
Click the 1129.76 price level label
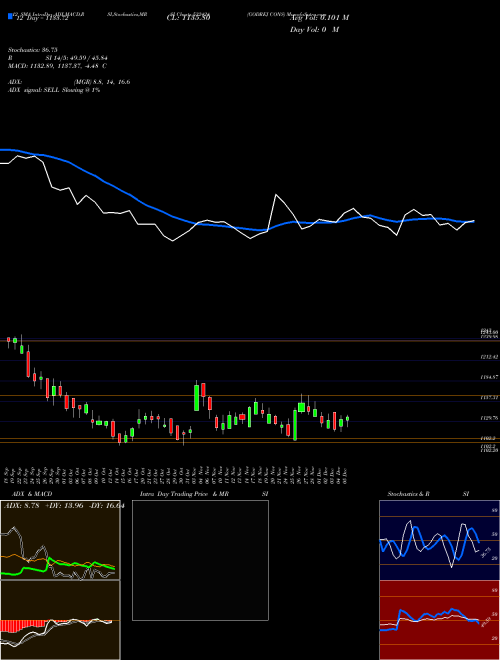(x=489, y=418)
